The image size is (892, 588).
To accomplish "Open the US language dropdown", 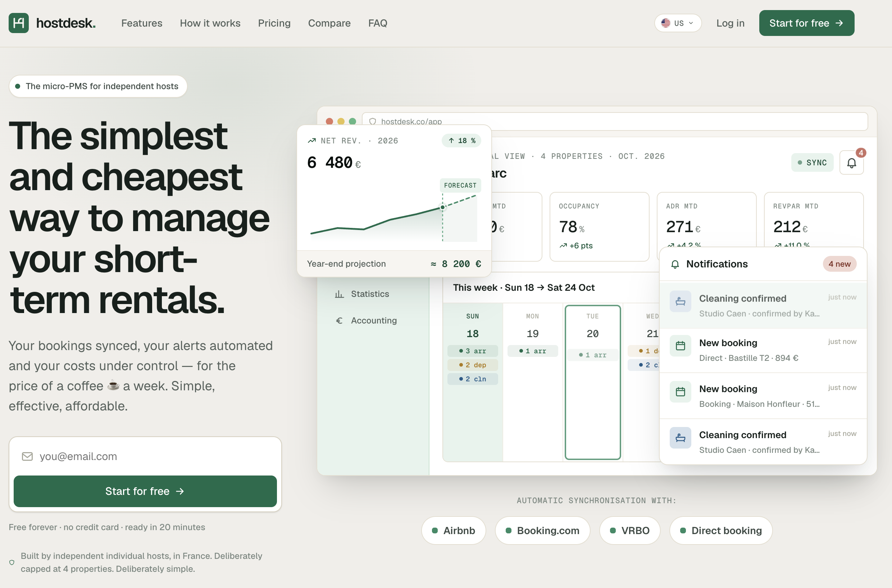I will (678, 23).
